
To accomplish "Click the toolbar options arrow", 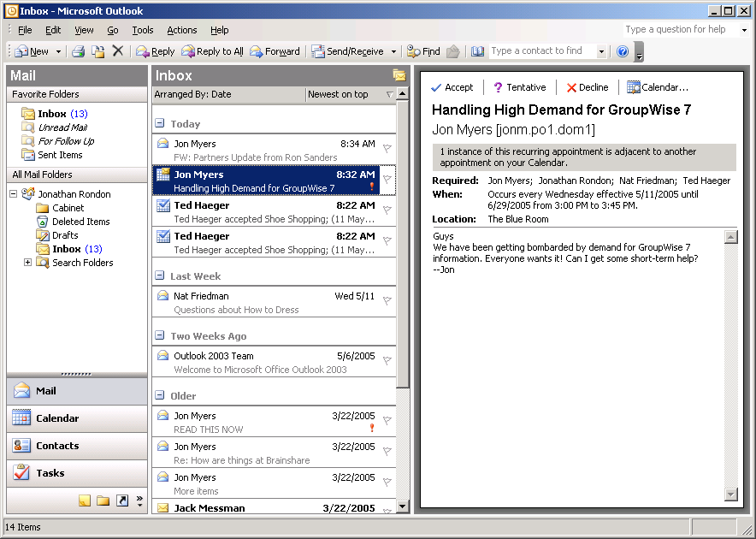I will (x=640, y=51).
